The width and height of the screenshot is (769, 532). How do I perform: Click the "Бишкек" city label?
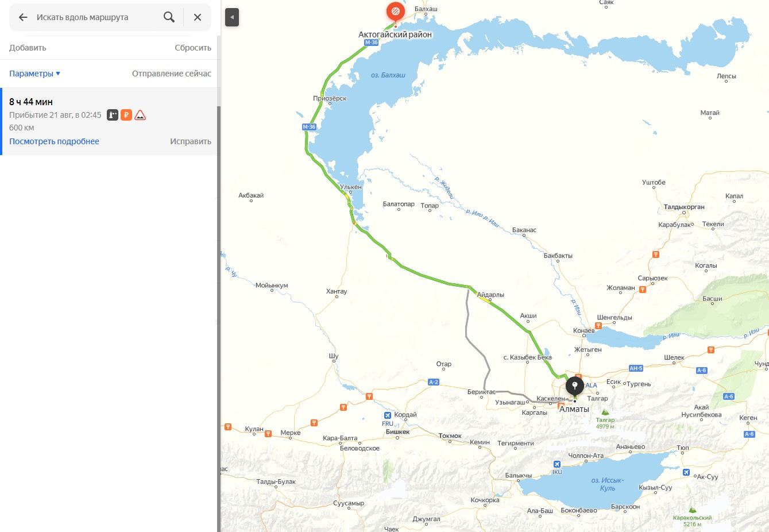coord(397,432)
